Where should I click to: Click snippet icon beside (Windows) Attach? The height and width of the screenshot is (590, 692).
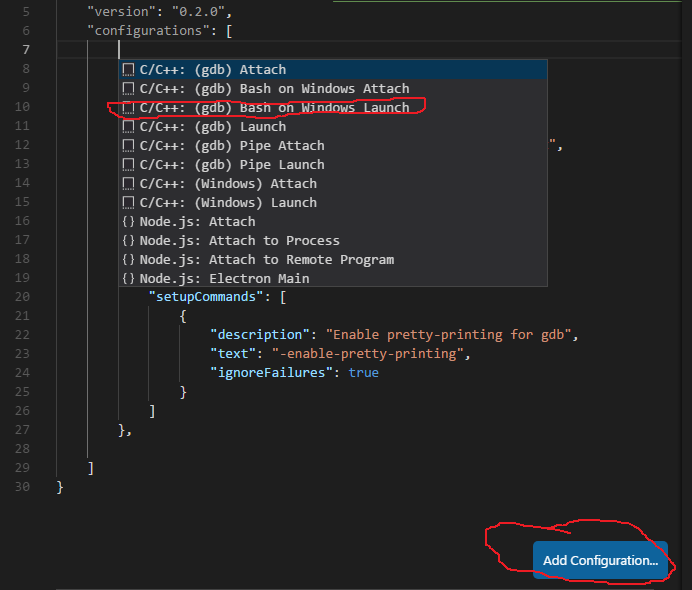[128, 184]
